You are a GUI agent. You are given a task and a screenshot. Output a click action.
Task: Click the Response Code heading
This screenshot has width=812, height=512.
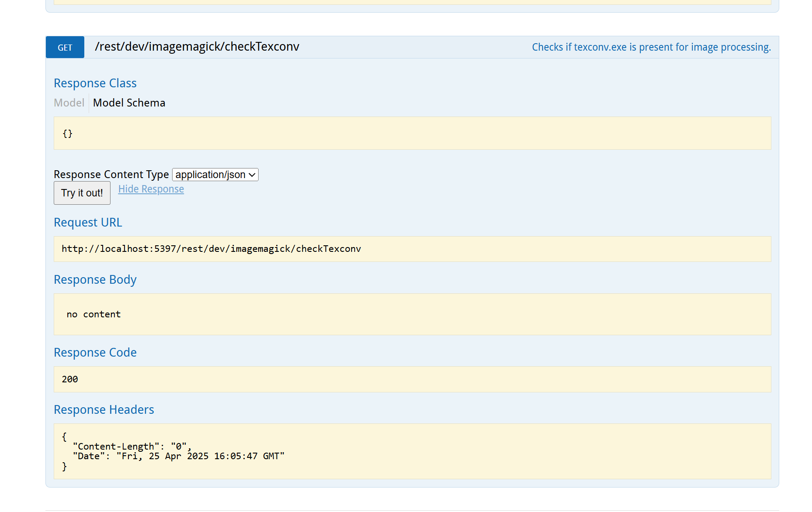point(95,352)
